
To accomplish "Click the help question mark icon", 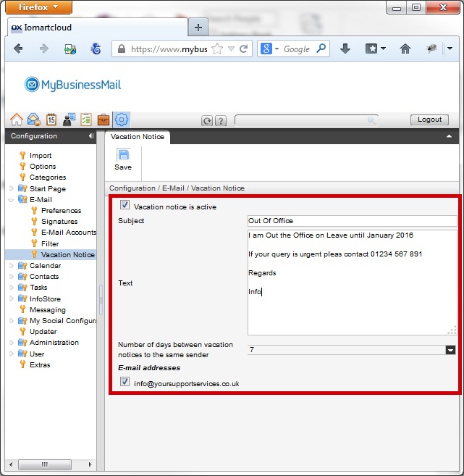I will (221, 121).
